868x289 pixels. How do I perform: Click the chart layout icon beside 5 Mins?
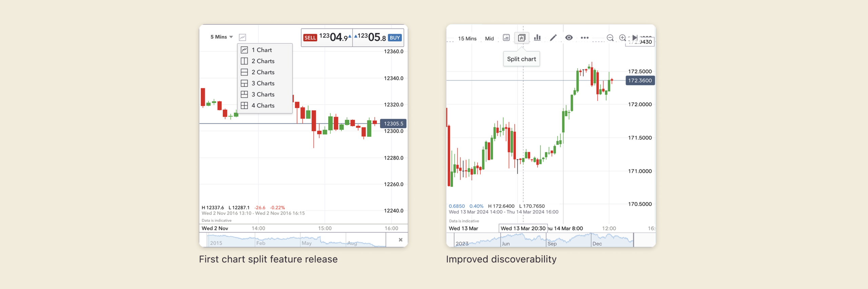(242, 37)
